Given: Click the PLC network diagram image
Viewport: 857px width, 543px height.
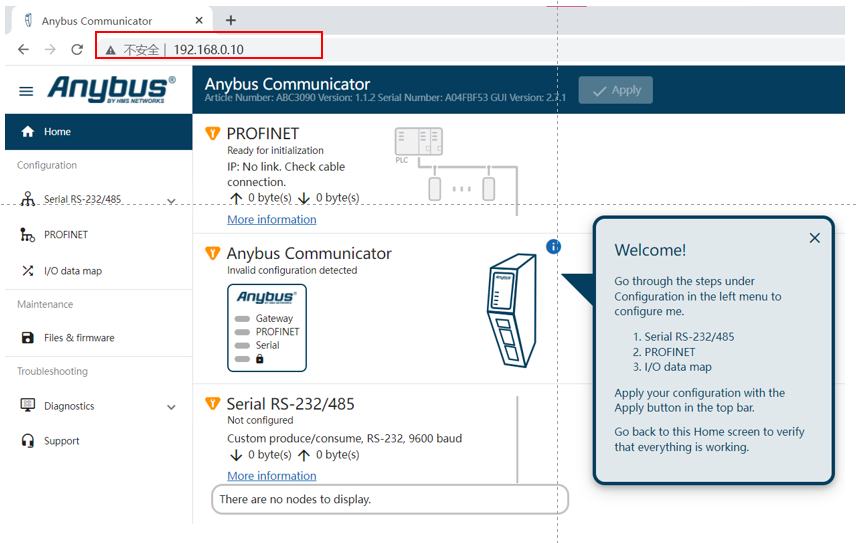Looking at the screenshot, I should (x=455, y=171).
